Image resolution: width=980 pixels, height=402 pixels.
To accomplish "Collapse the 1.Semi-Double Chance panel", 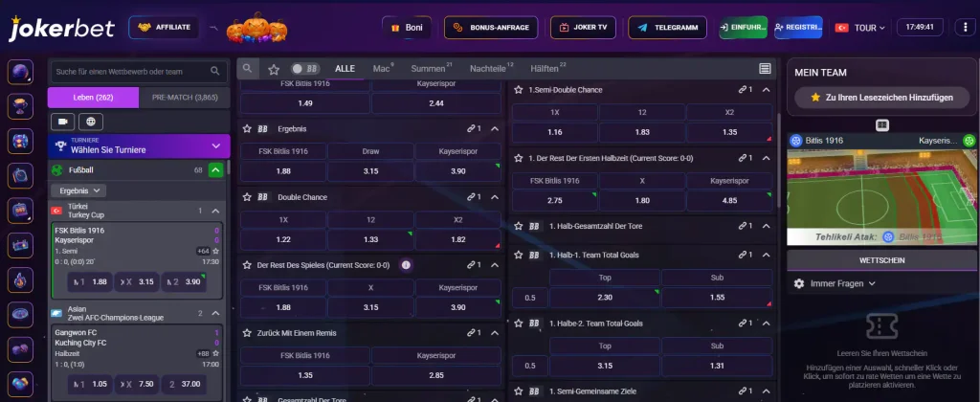I will [x=766, y=89].
